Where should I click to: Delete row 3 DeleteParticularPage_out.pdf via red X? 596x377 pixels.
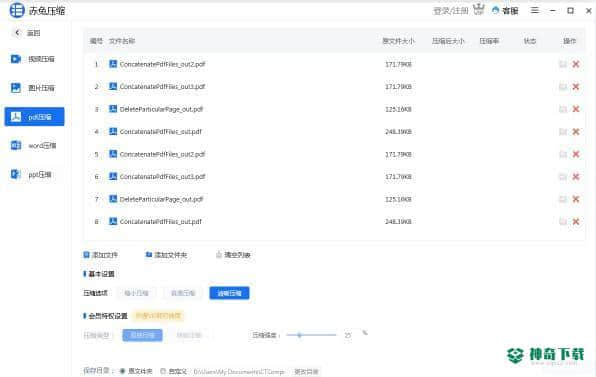tap(576, 109)
